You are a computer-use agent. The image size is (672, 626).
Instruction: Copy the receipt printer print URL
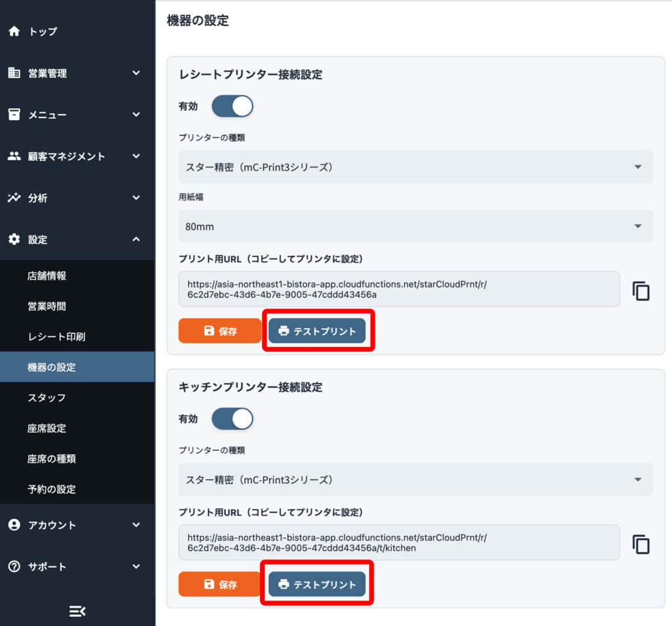click(x=640, y=291)
